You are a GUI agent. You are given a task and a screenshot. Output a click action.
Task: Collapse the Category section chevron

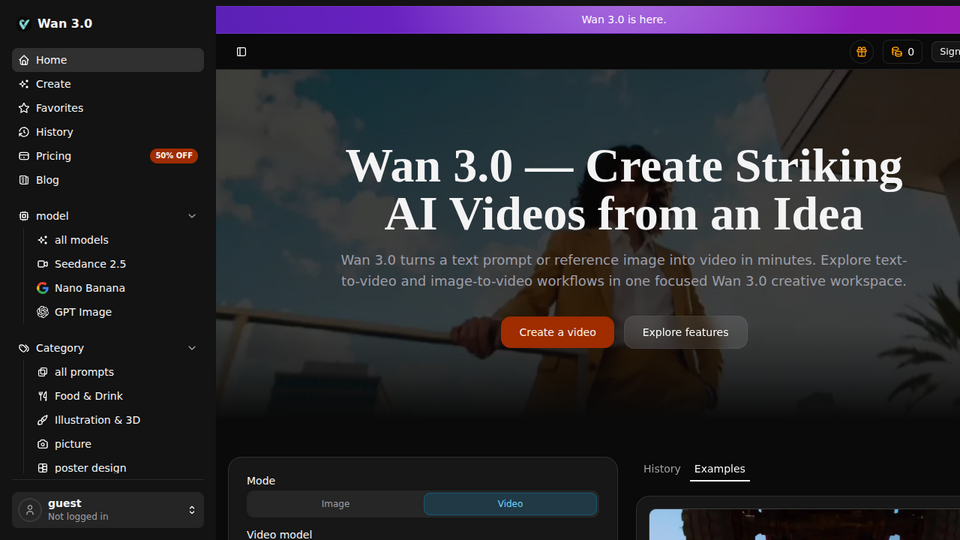(x=192, y=348)
